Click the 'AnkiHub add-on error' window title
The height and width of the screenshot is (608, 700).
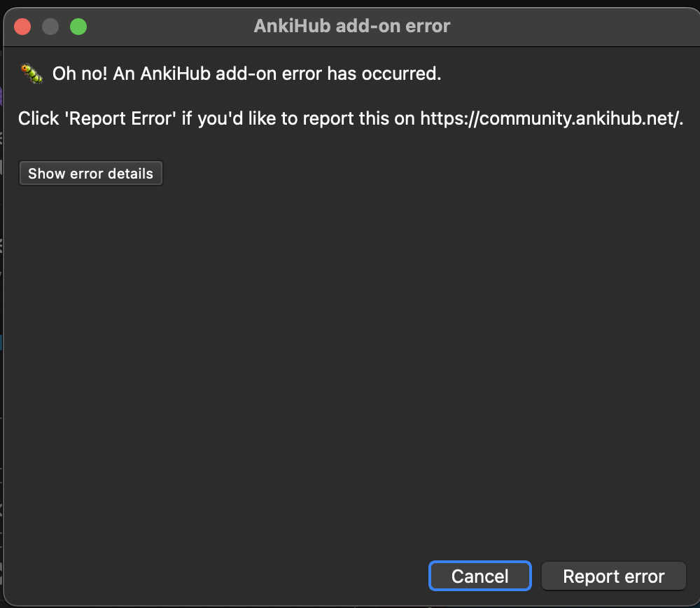coord(351,27)
